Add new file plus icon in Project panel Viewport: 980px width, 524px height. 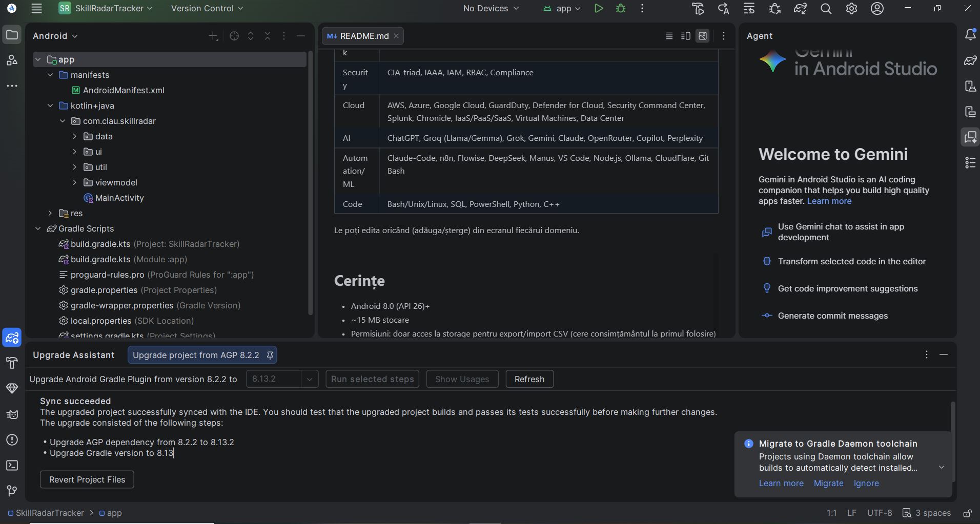[x=213, y=36]
